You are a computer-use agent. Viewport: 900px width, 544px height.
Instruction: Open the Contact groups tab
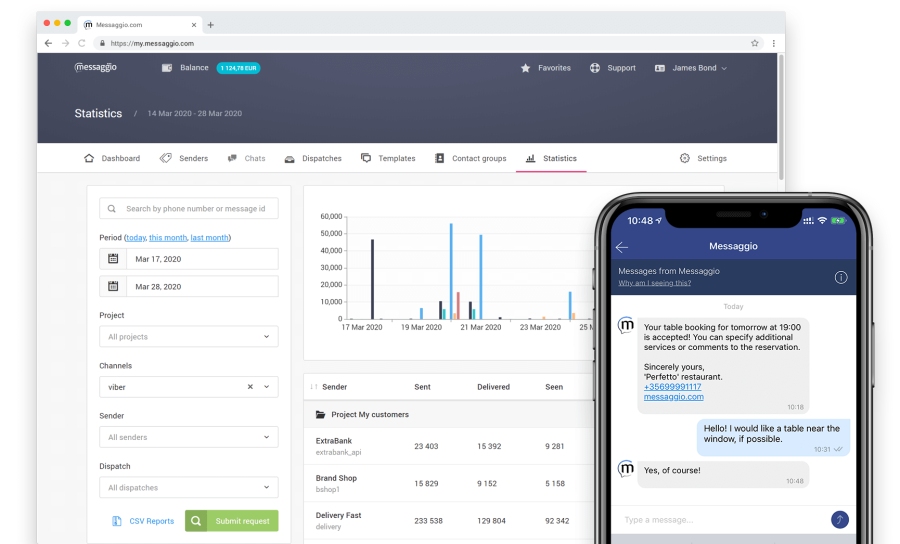471,158
